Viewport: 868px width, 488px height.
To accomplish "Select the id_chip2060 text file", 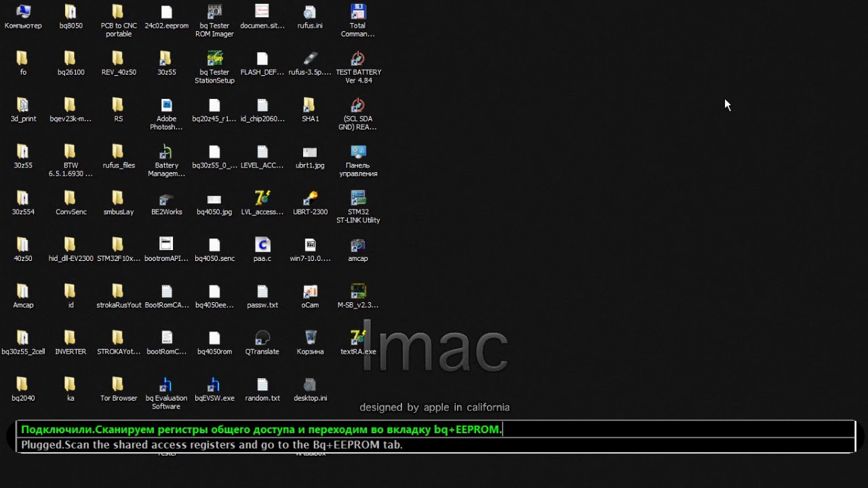I will pos(262,110).
